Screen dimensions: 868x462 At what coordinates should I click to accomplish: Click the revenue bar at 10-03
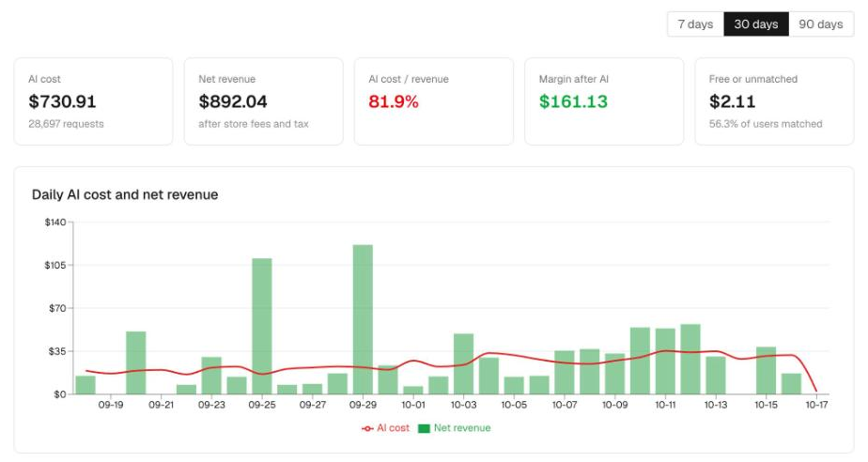click(x=463, y=363)
